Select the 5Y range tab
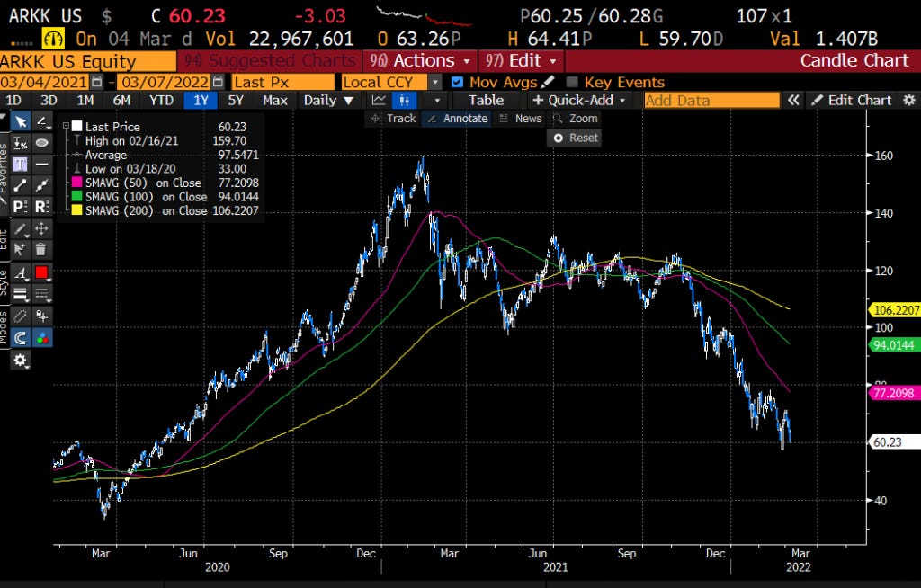Image resolution: width=921 pixels, height=588 pixels. point(236,101)
